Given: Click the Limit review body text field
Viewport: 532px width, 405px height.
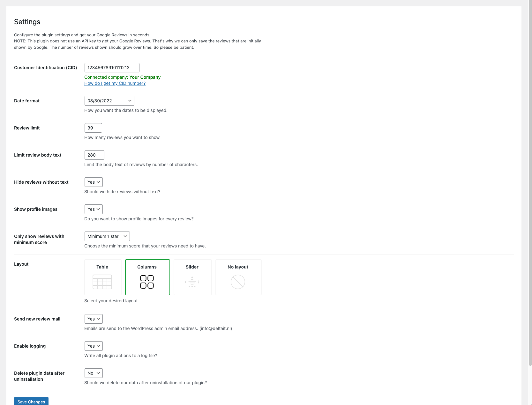Looking at the screenshot, I should pyautogui.click(x=94, y=155).
